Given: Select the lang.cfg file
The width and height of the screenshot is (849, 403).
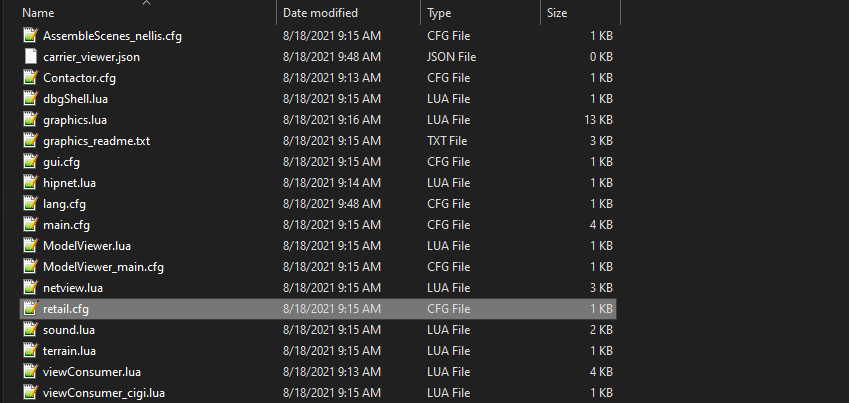Looking at the screenshot, I should [x=64, y=203].
